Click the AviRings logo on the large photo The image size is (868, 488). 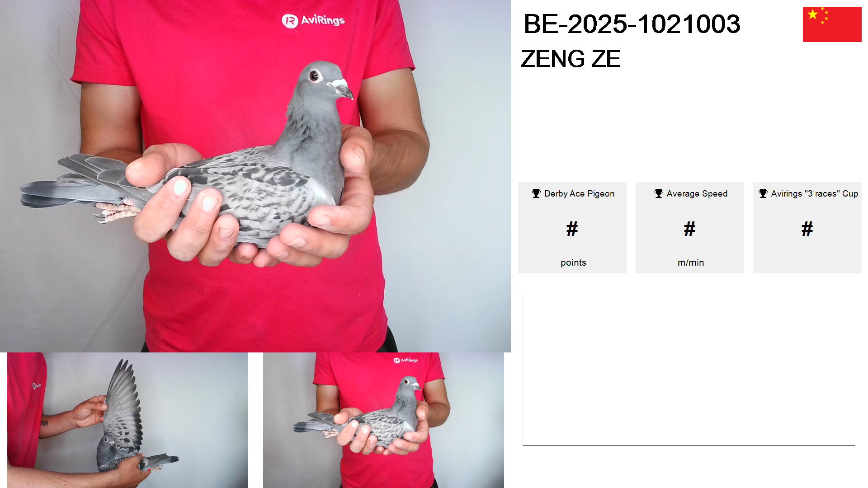coord(313,20)
